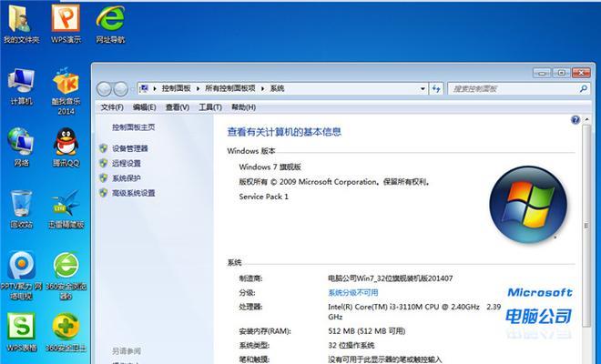The height and width of the screenshot is (364, 601).
Task: Click the shield icon next to 设备管理器
Action: (103, 148)
